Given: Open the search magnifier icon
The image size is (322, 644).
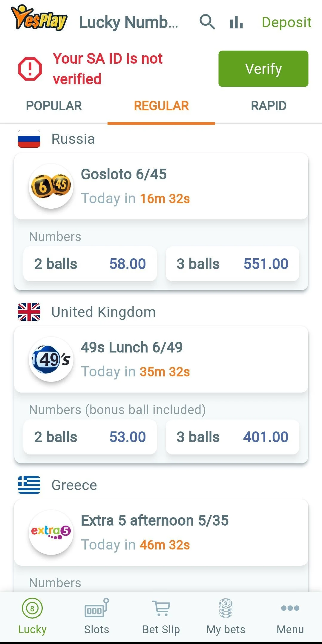Looking at the screenshot, I should 207,22.
